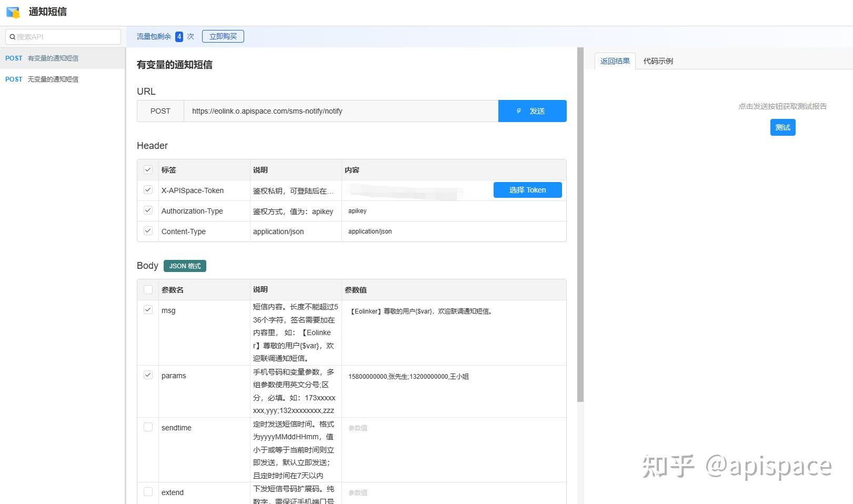Image resolution: width=853 pixels, height=504 pixels.
Task: Click the remaining quota badge 4
Action: pyautogui.click(x=179, y=36)
